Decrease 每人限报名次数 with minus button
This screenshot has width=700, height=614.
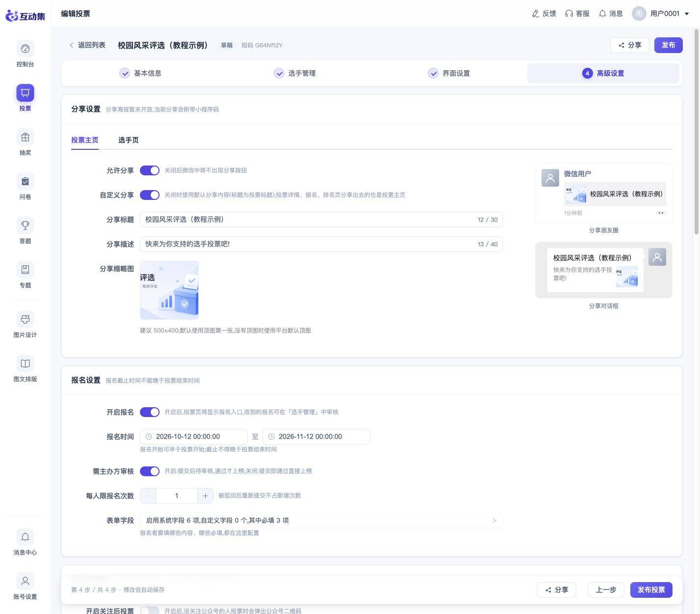pos(148,496)
